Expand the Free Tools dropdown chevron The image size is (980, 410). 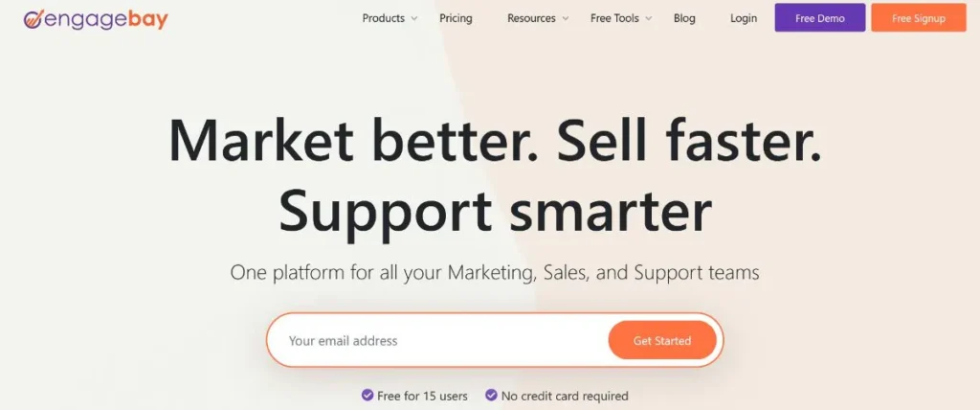pyautogui.click(x=649, y=19)
